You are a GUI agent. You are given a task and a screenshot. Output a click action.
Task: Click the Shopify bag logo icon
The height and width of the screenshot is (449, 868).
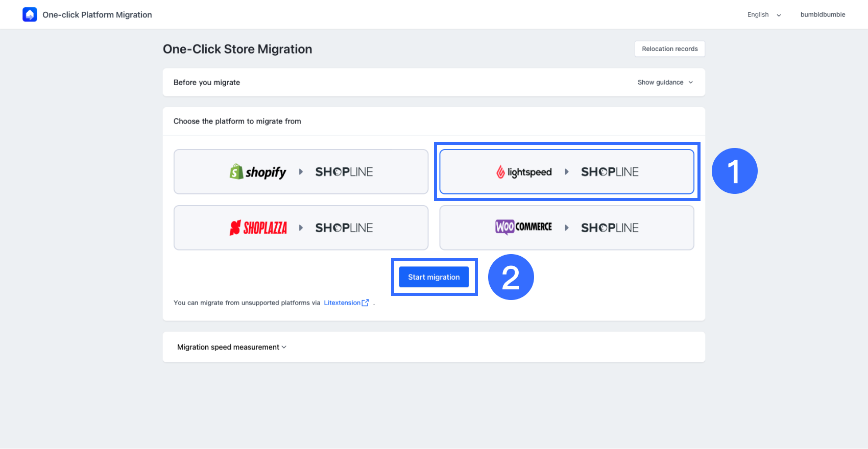tap(236, 171)
